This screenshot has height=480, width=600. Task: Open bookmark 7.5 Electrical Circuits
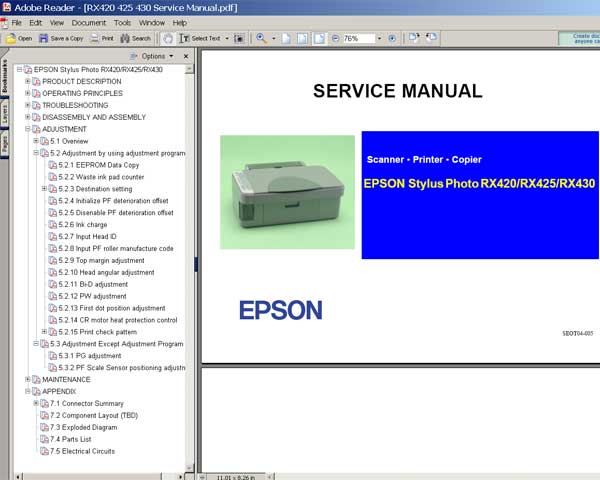pos(82,451)
